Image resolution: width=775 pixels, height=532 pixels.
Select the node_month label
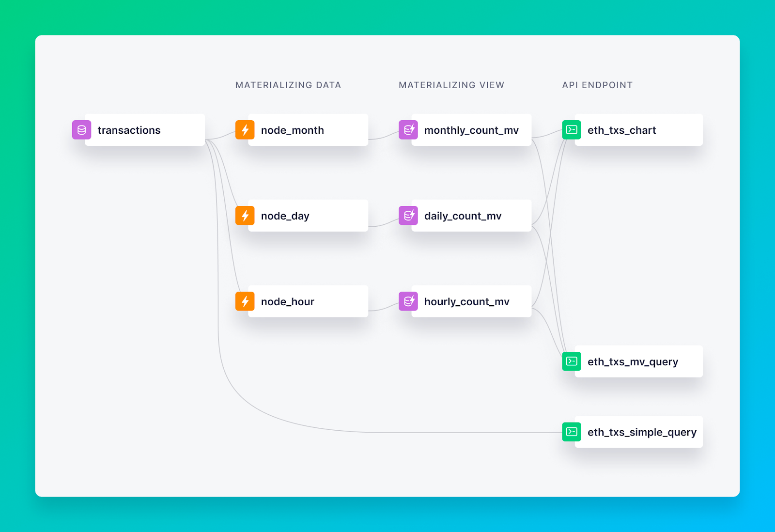tap(292, 130)
